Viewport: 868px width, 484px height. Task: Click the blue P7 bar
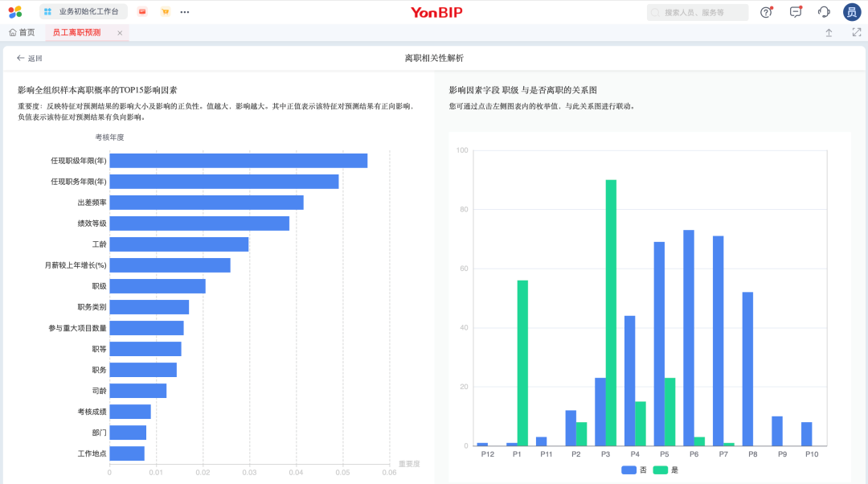718,341
